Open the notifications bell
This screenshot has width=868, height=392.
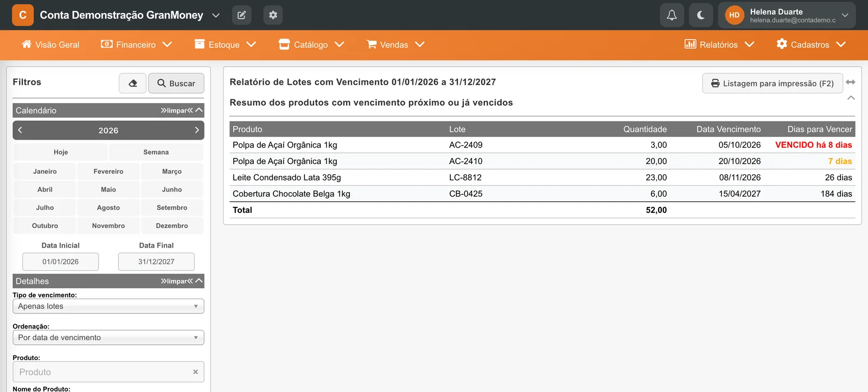pyautogui.click(x=672, y=15)
